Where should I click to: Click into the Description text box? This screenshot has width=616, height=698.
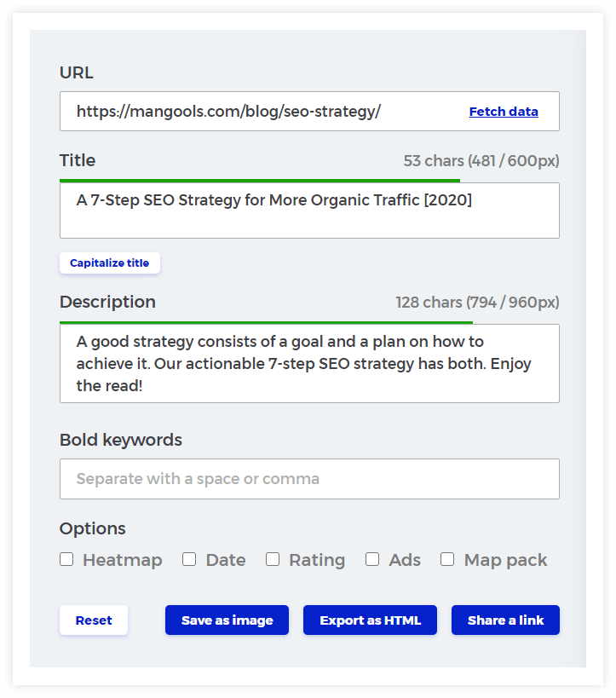pos(309,363)
